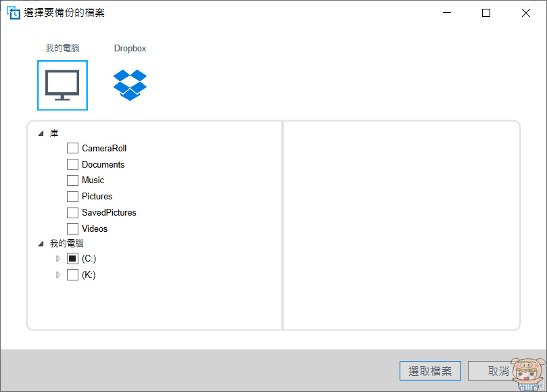
Task: Select the My Computer source icon
Action: (62, 85)
